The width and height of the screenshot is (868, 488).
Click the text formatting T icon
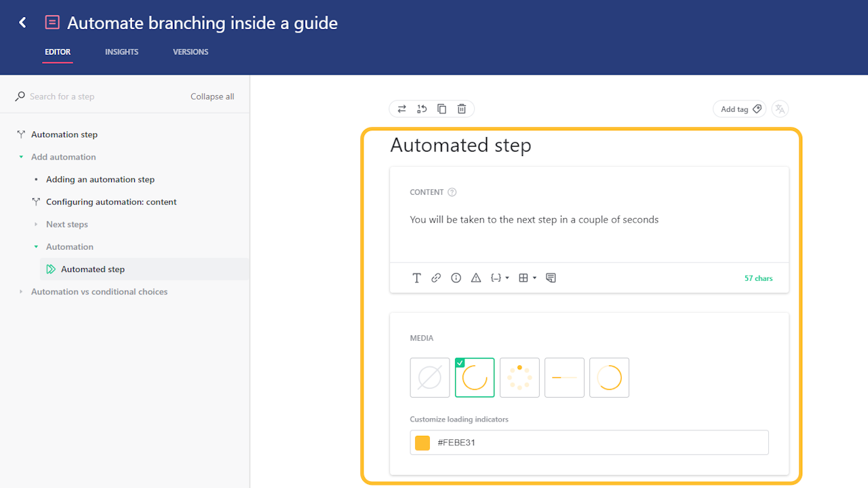point(416,278)
